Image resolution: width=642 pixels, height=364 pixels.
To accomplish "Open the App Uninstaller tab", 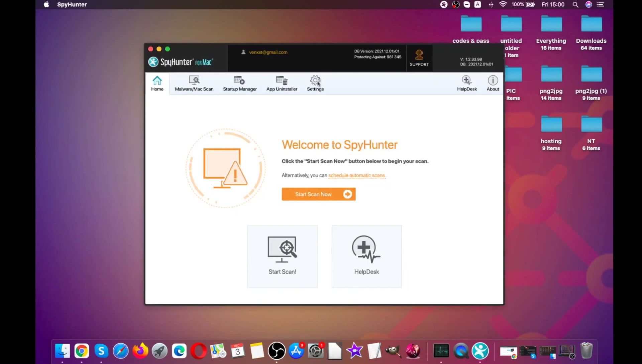I will [282, 83].
